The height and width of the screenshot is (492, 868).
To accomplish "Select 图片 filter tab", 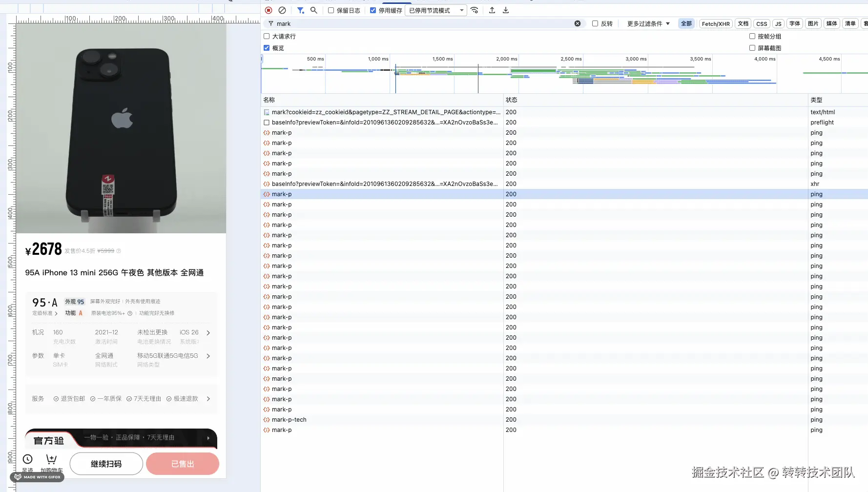I will (813, 23).
